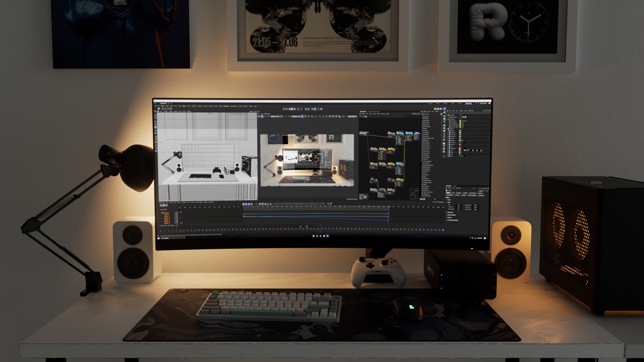Select the Rotate tool in left palette
The image size is (644, 362).
[x=155, y=124]
